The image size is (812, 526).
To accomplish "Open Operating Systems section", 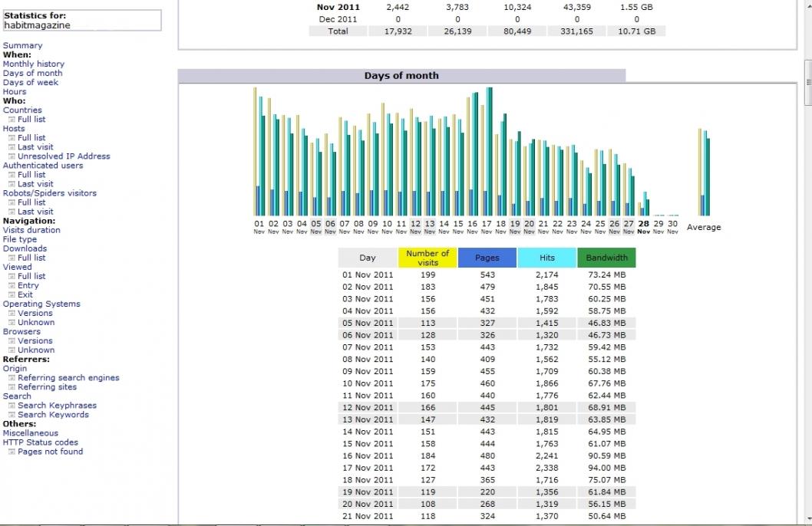I will coord(41,304).
